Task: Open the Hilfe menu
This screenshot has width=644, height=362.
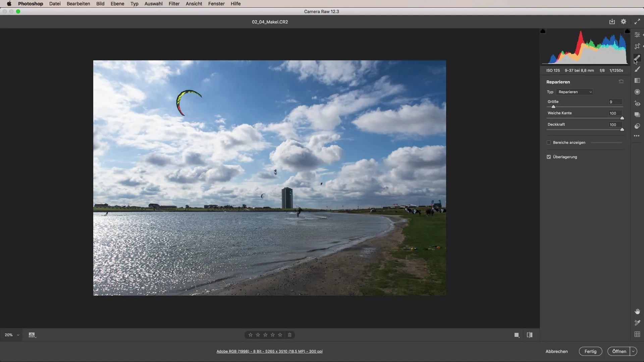Action: pyautogui.click(x=235, y=4)
